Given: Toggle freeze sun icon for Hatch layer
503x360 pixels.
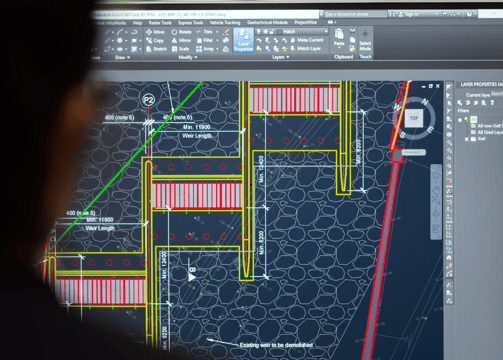Looking at the screenshot, I should click(266, 32).
